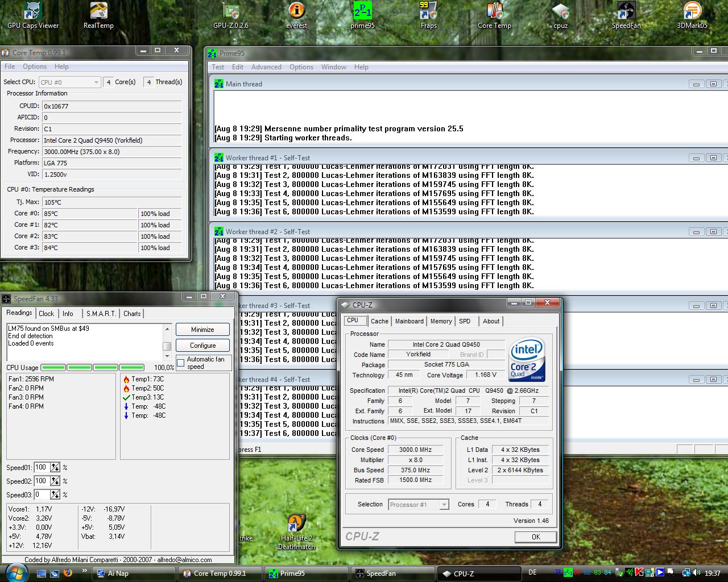This screenshot has height=582, width=728.
Task: Open the Options menu in Core Temp
Action: pyautogui.click(x=35, y=66)
